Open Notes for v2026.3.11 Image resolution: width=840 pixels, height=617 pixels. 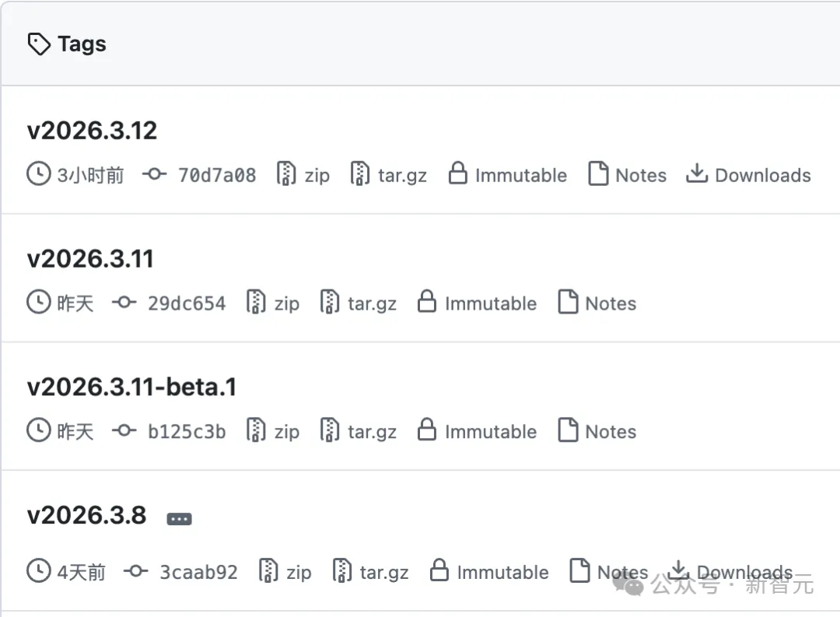coord(611,303)
